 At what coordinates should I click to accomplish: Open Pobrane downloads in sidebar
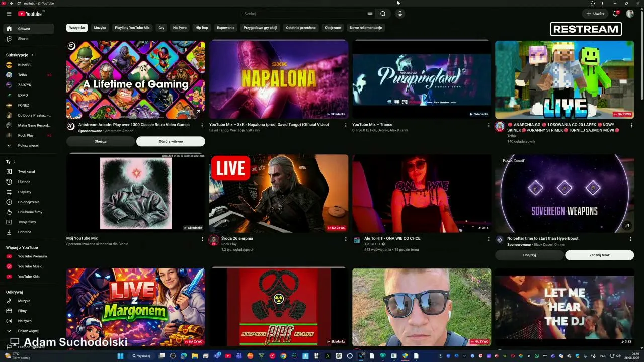click(29, 232)
